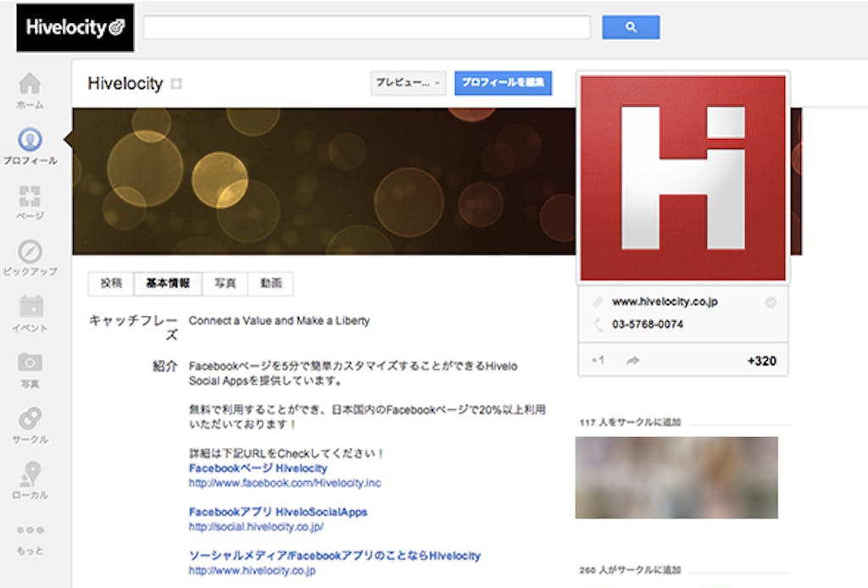
Task: Open the compass Pickup icon
Action: click(30, 252)
